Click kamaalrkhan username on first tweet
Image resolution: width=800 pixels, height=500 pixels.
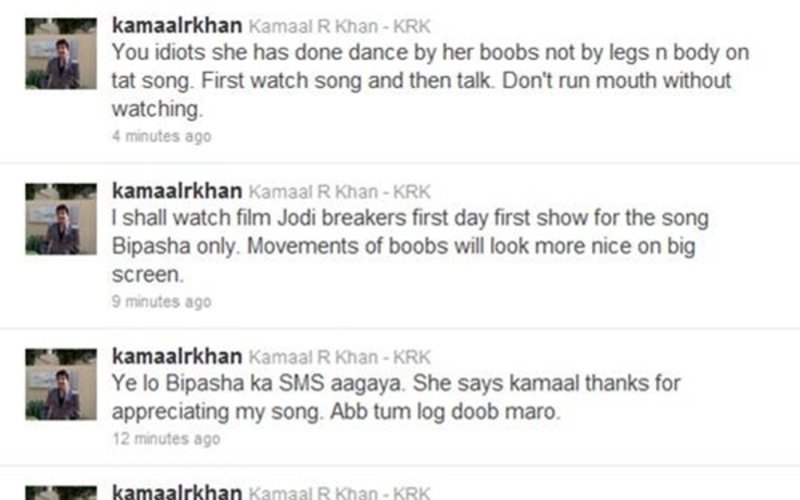pyautogui.click(x=177, y=26)
